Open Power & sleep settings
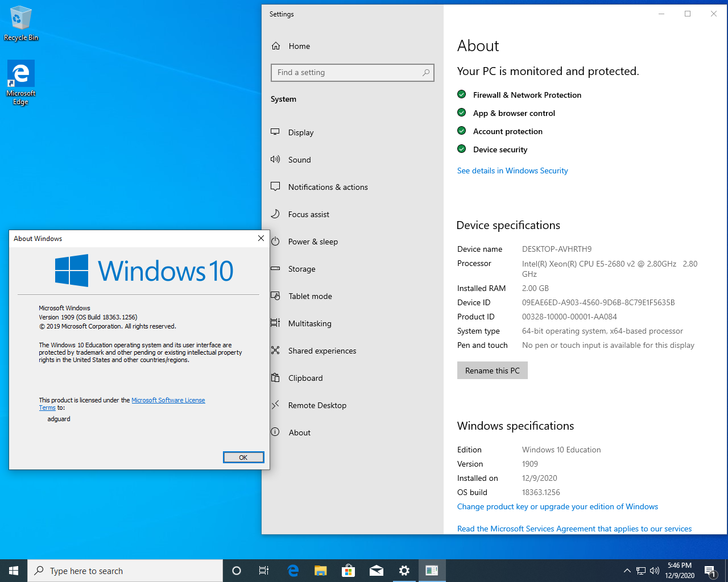This screenshot has height=582, width=728. 353,242
